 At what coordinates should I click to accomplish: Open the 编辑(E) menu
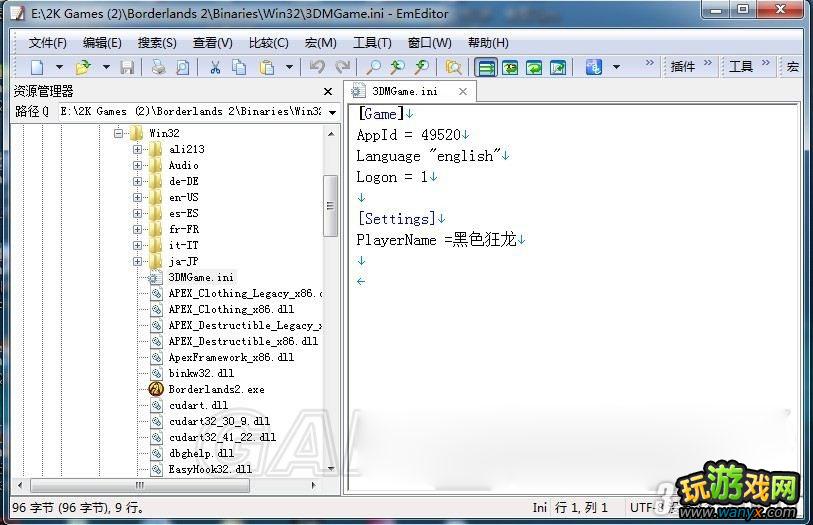[102, 42]
